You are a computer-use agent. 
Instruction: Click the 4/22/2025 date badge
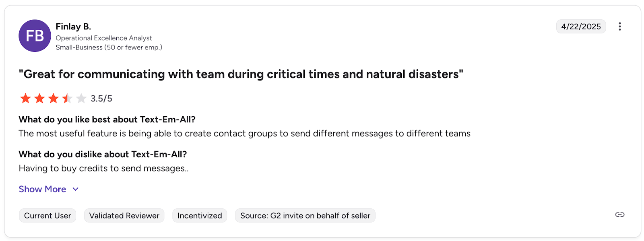point(581,27)
